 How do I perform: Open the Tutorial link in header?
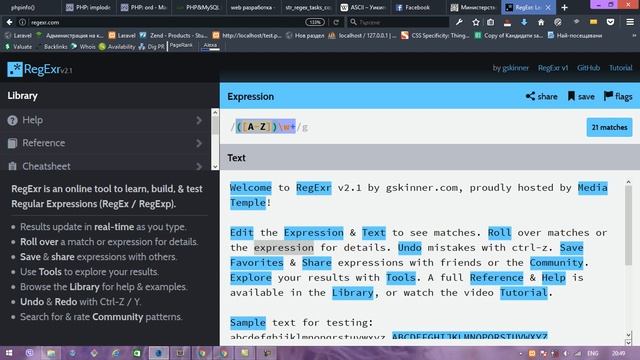coord(620,68)
